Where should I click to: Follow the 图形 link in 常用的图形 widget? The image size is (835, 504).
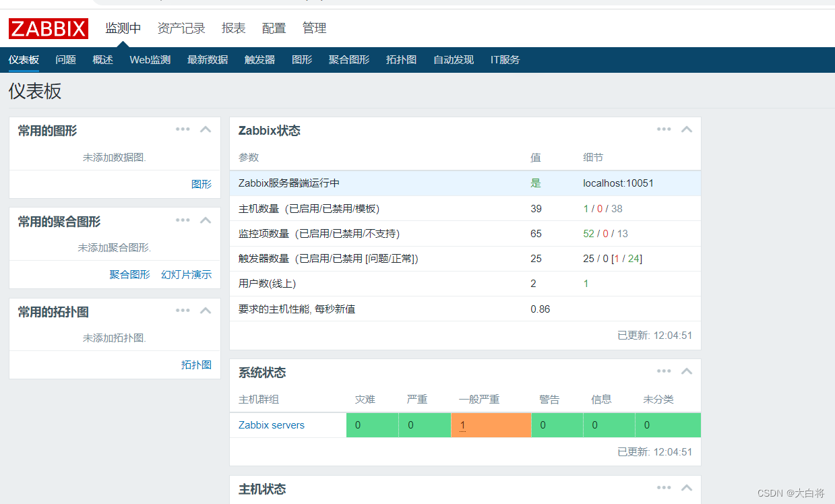[202, 184]
